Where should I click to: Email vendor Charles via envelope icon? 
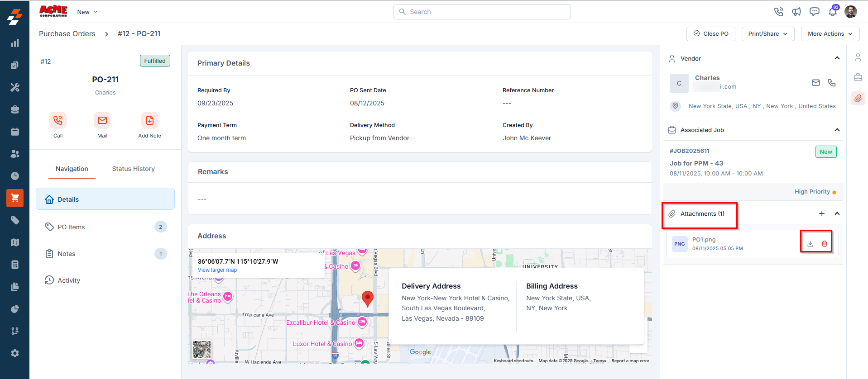[815, 83]
